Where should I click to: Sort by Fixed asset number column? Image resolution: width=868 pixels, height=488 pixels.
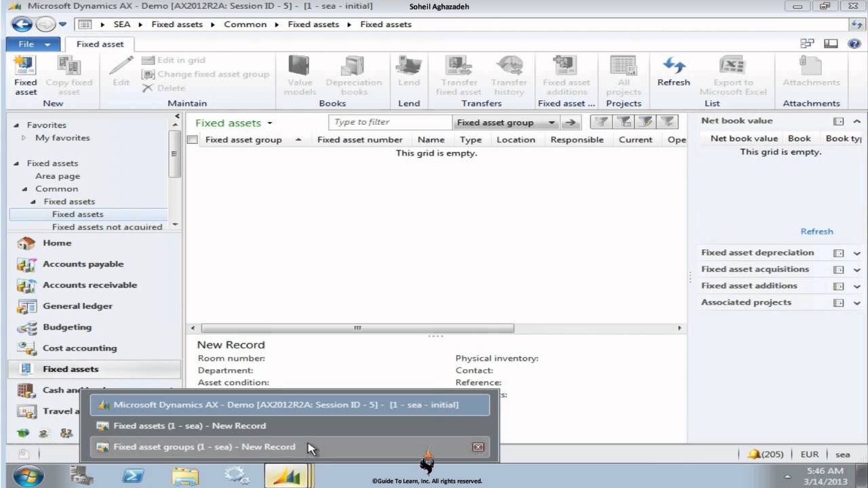pyautogui.click(x=359, y=140)
